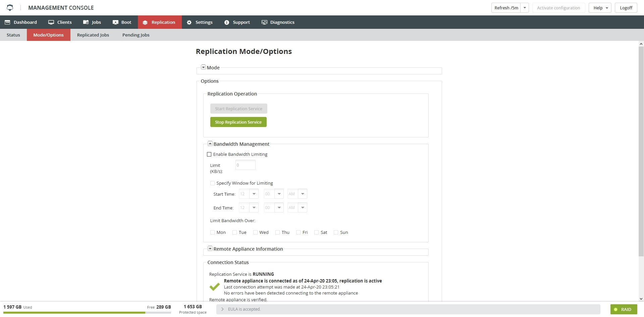644x317 pixels.
Task: Click the Replication layers icon
Action: click(145, 22)
